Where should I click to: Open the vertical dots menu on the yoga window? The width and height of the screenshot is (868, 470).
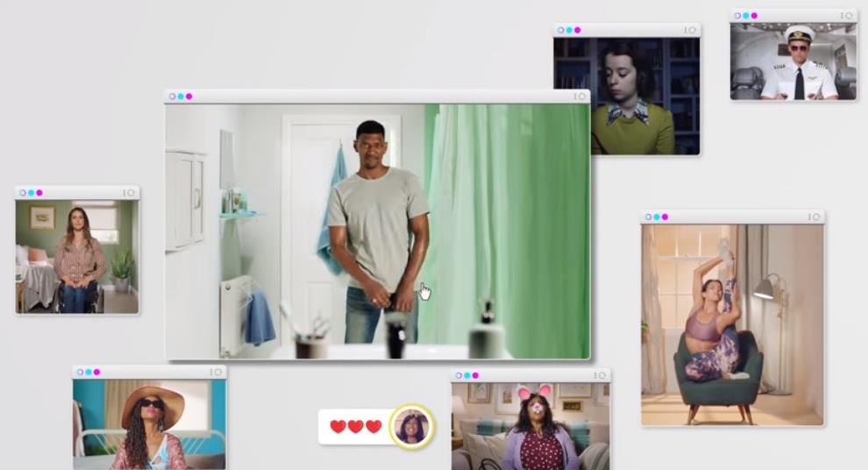(x=808, y=217)
